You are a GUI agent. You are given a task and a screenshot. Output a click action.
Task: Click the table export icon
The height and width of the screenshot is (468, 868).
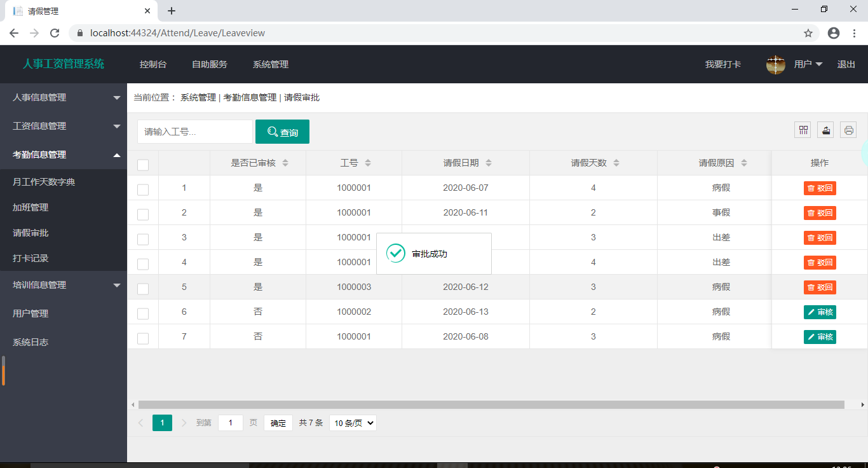click(x=825, y=130)
